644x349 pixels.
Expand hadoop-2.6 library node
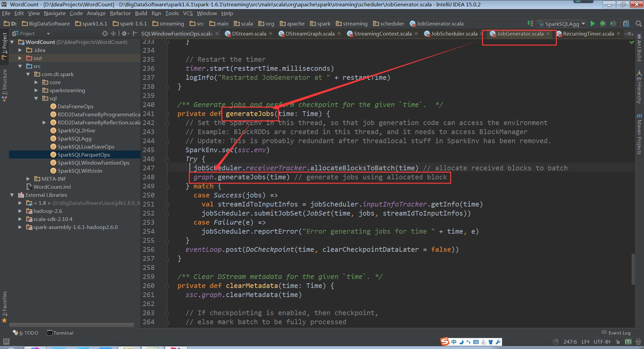20,211
